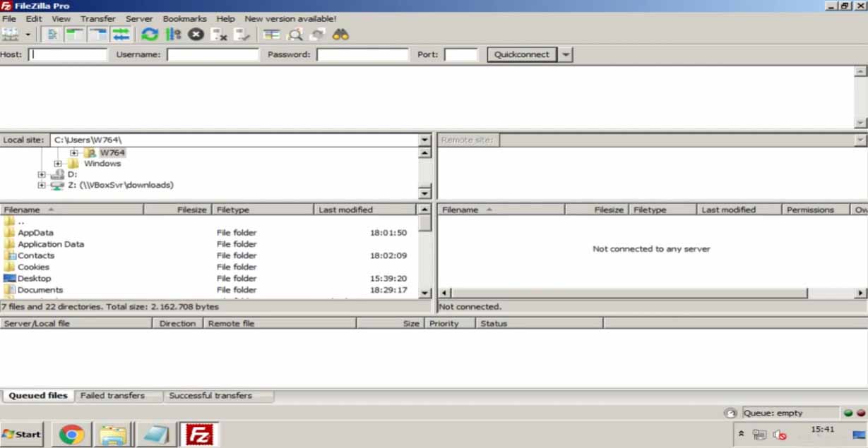Disconnect from the current server
Image resolution: width=868 pixels, height=448 pixels.
click(x=219, y=34)
